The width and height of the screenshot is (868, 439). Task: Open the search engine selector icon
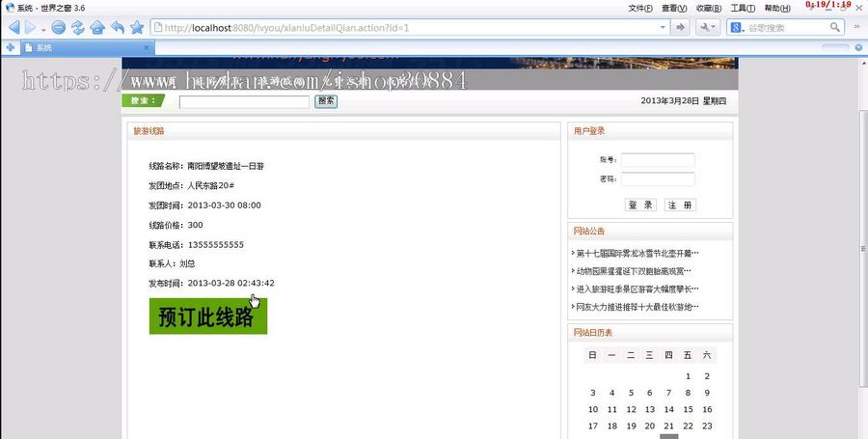pyautogui.click(x=737, y=27)
